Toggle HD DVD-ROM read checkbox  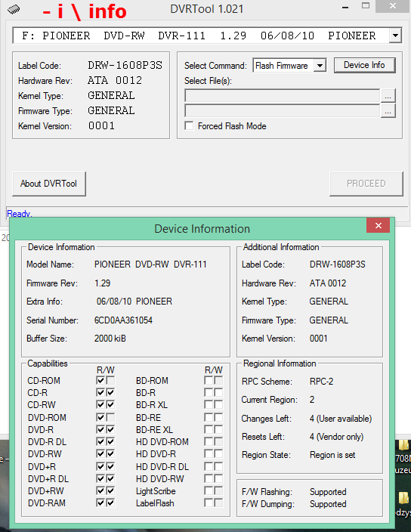pos(209,441)
